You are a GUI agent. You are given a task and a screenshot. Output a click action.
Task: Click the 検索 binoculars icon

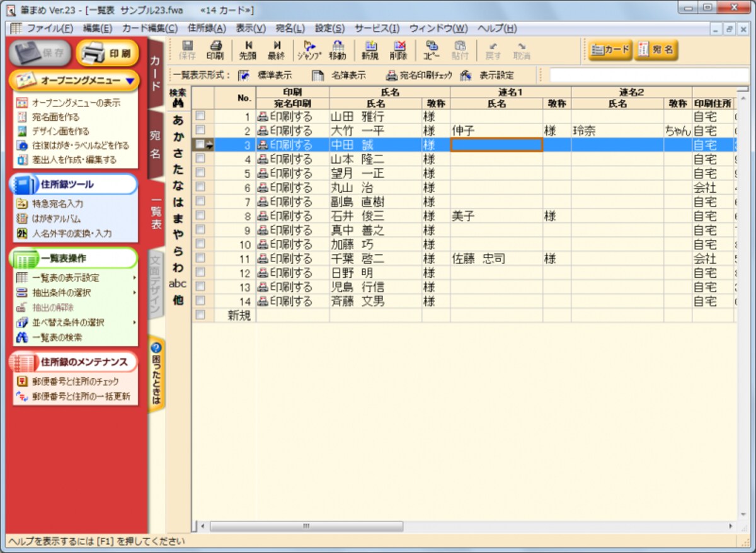coord(178,103)
